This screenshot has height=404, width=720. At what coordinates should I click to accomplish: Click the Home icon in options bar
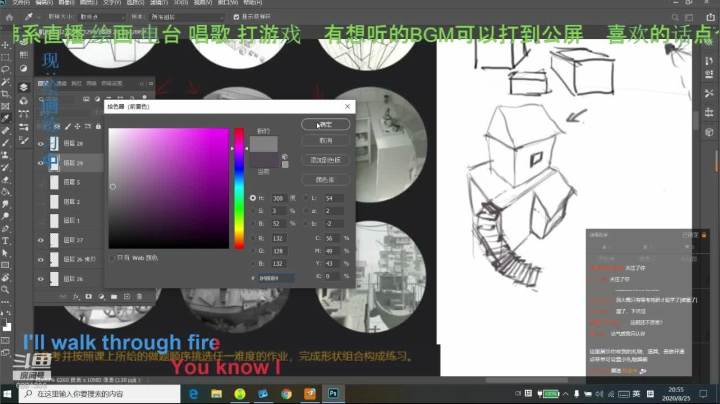9,17
